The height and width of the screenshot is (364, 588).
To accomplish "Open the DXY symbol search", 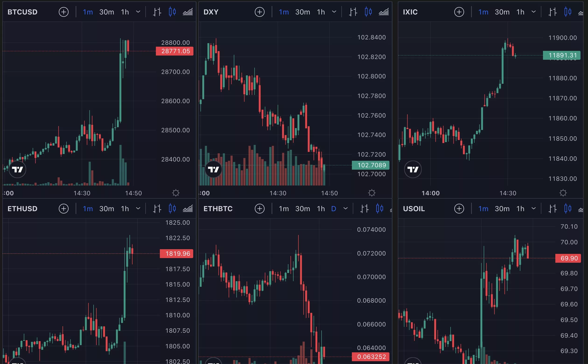I will pos(211,12).
